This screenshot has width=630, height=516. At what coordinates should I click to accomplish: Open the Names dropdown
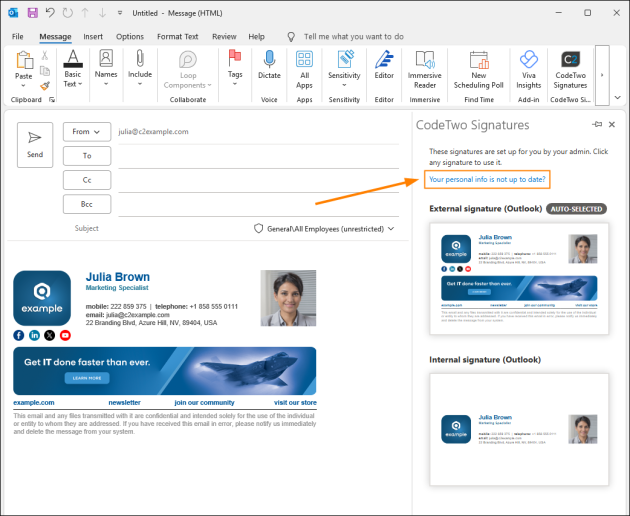coord(106,68)
